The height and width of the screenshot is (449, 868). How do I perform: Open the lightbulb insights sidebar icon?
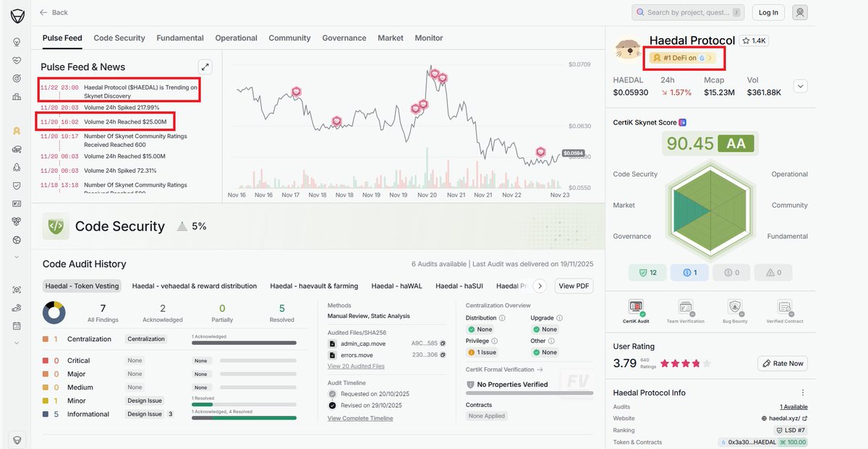(17, 42)
